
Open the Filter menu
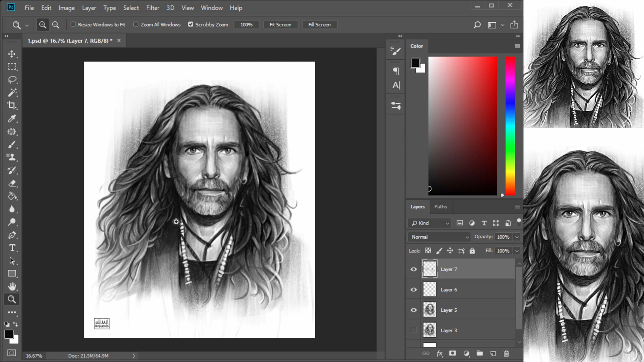click(153, 8)
